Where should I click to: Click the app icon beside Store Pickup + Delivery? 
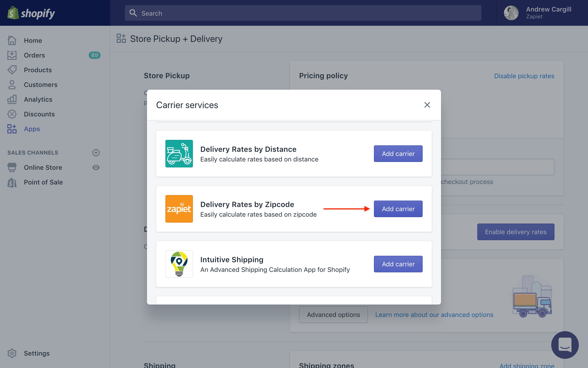[121, 38]
